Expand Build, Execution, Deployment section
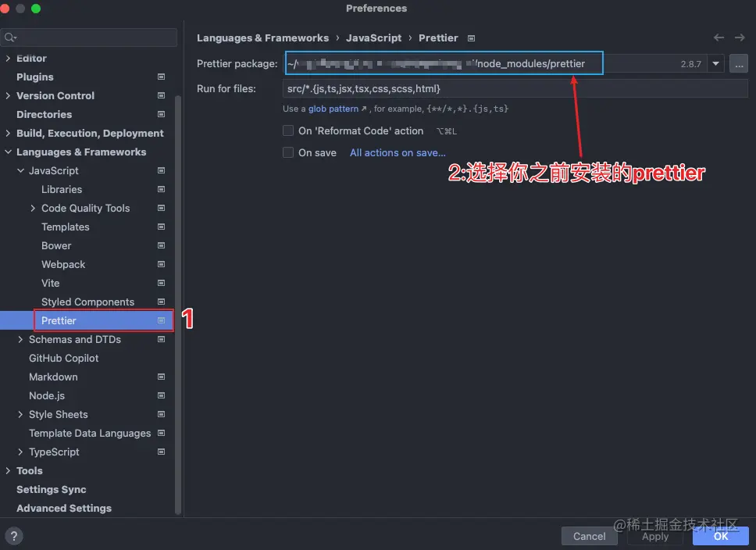Image resolution: width=756 pixels, height=550 pixels. (8, 133)
